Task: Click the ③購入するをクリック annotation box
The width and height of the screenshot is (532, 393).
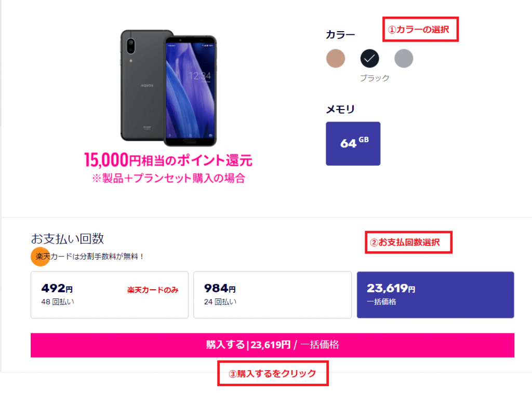Action: pyautogui.click(x=273, y=373)
